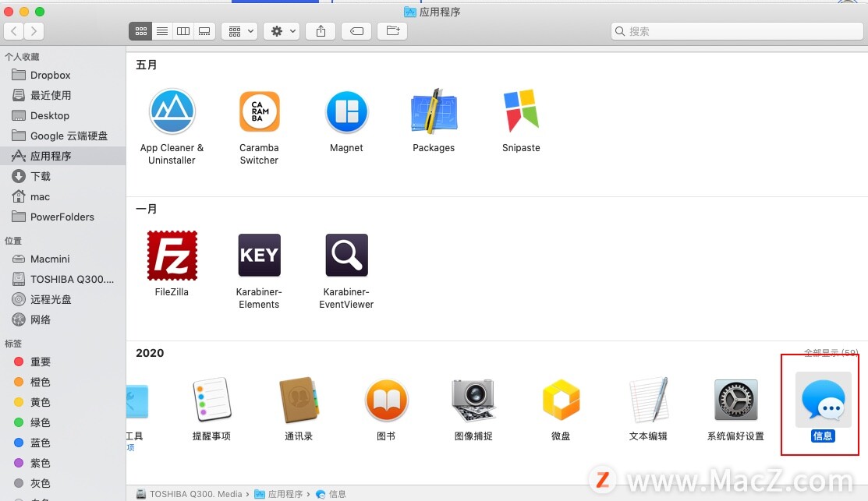The height and width of the screenshot is (501, 868).
Task: Go forward in Finder history
Action: click(x=34, y=31)
